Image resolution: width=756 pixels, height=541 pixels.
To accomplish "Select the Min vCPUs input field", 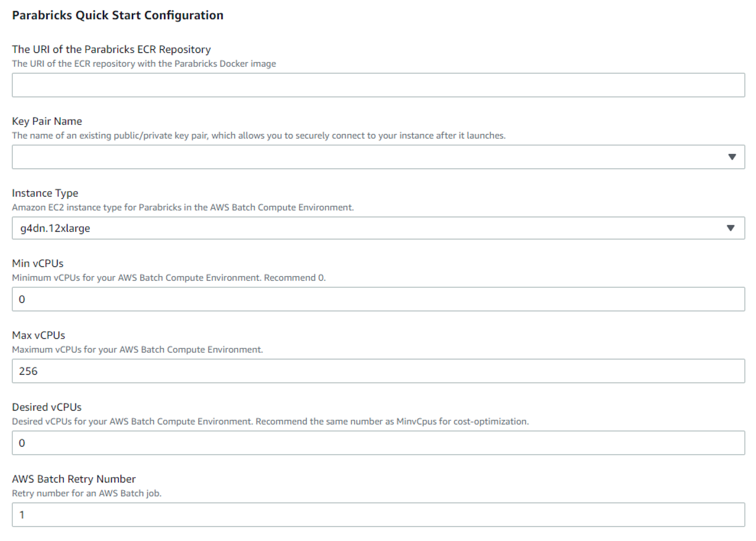I will coord(378,298).
